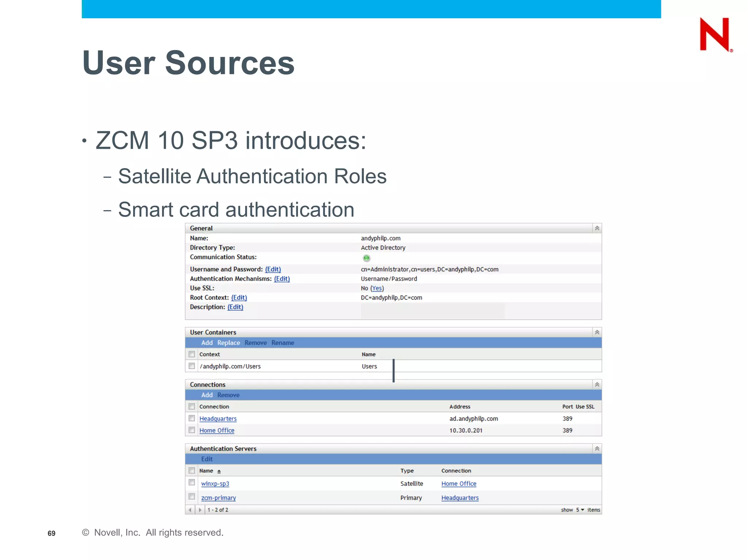
Task: Click the Active Directory value
Action: point(383,248)
